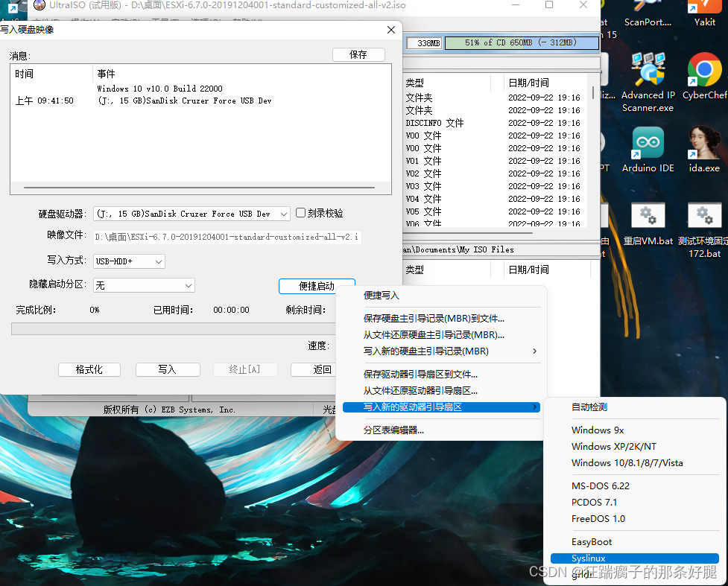Click the 51% of CD 650MB capacity bar
728x586 pixels.
(522, 42)
